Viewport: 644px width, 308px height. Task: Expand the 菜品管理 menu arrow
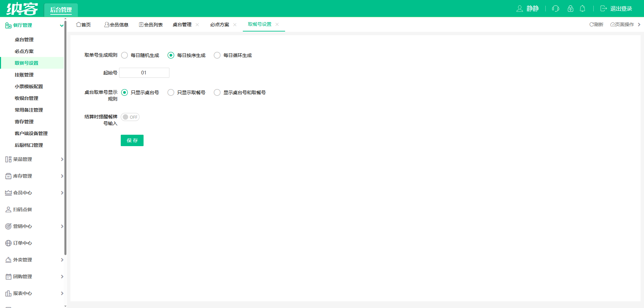[x=62, y=159]
